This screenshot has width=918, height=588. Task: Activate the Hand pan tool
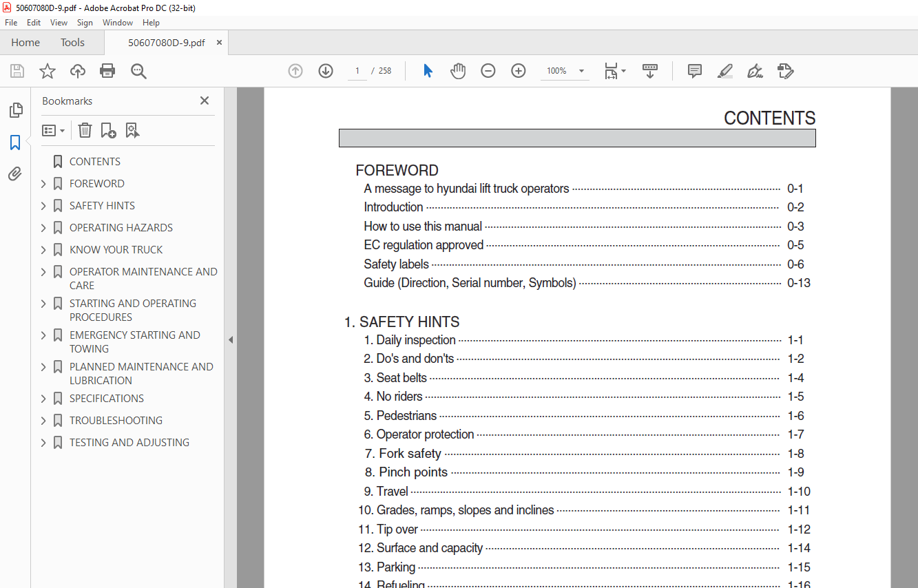(x=458, y=71)
